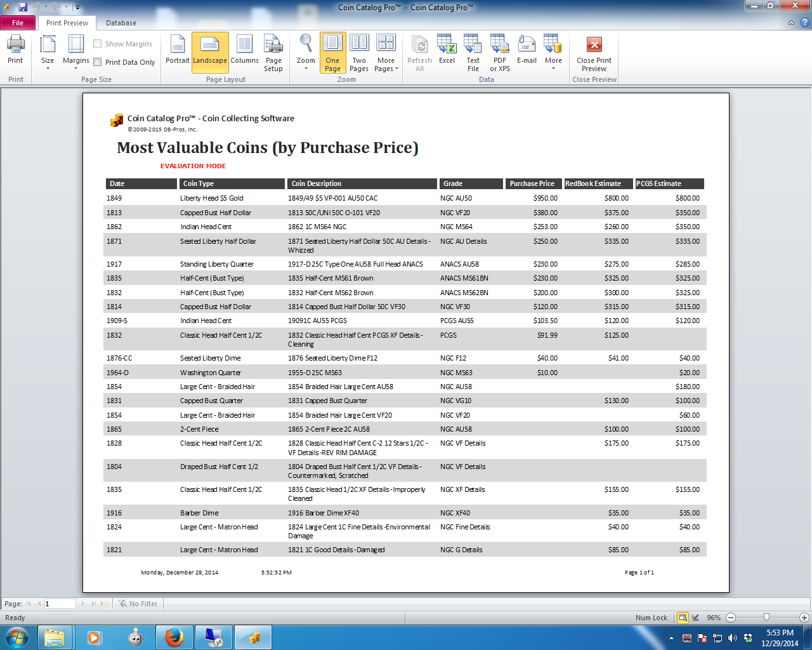Select the Print Preview tab

click(67, 23)
